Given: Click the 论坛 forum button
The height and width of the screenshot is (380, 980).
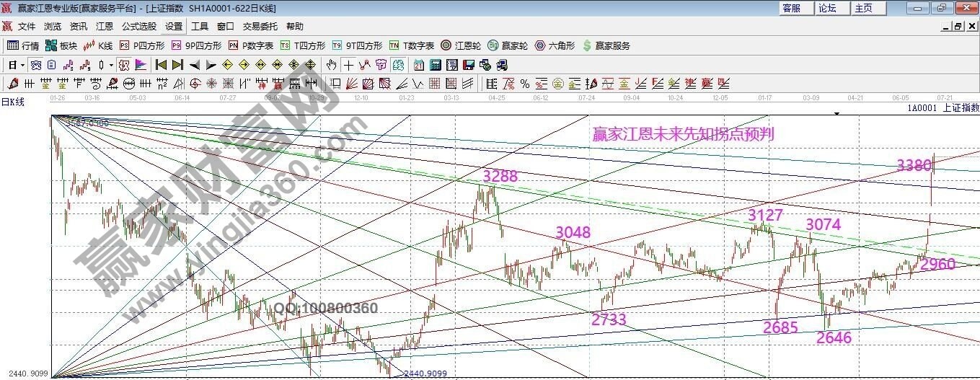Looking at the screenshot, I should [x=827, y=8].
